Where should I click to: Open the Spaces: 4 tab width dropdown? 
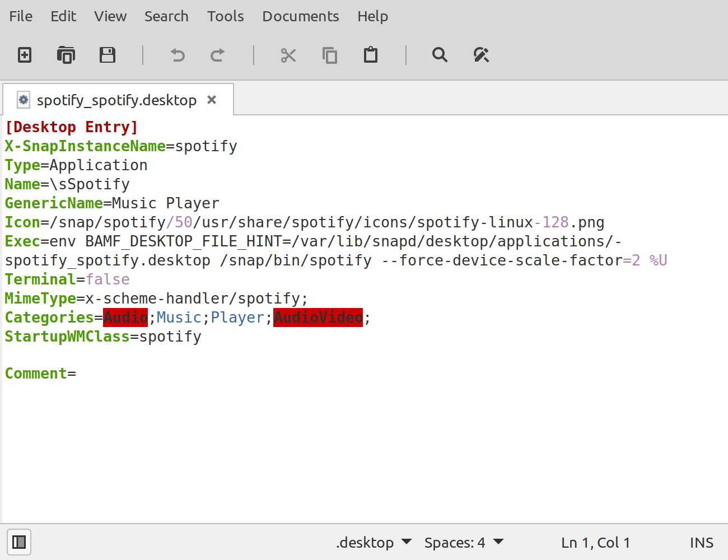464,542
